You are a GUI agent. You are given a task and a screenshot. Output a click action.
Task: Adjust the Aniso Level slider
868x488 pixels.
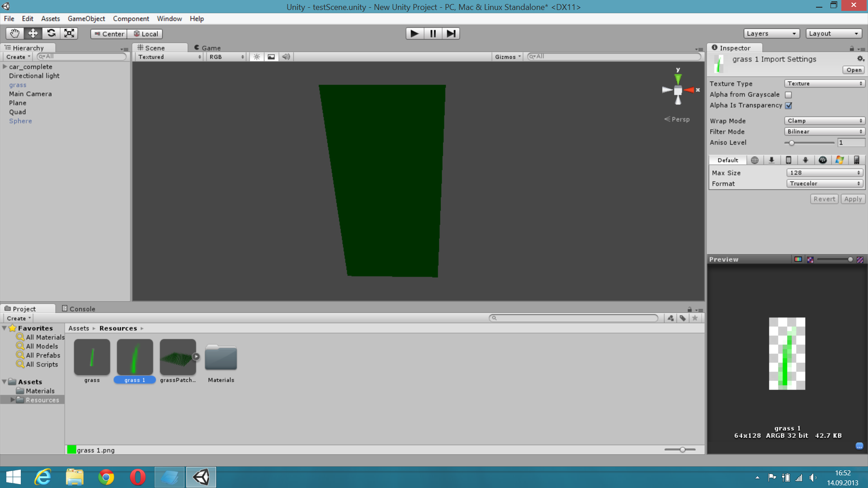(792, 143)
